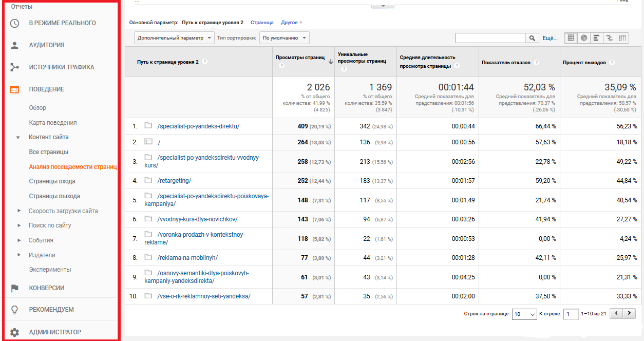Collapse the Контент сайта section

18,138
